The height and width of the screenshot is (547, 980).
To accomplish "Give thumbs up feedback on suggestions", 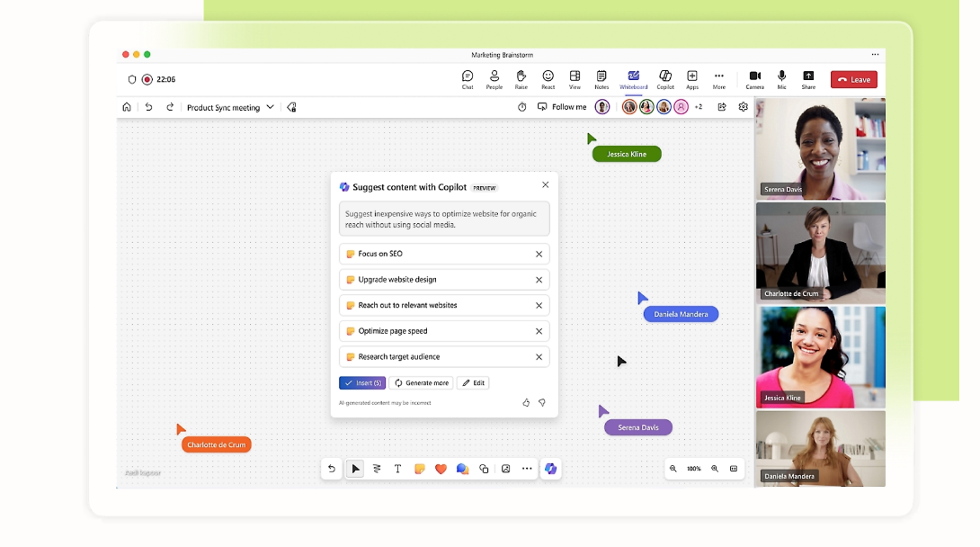I will click(x=526, y=402).
